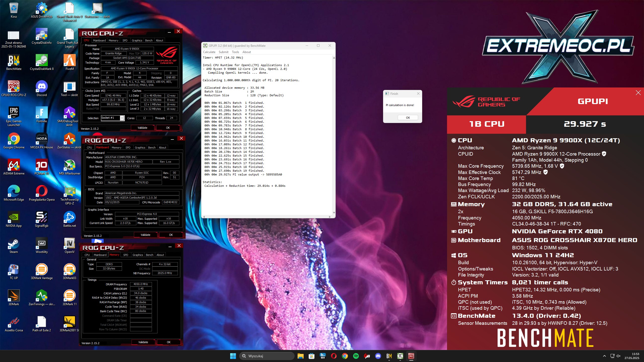The height and width of the screenshot is (362, 644).
Task: Click OK in top CPU-Z window
Action: point(168,128)
